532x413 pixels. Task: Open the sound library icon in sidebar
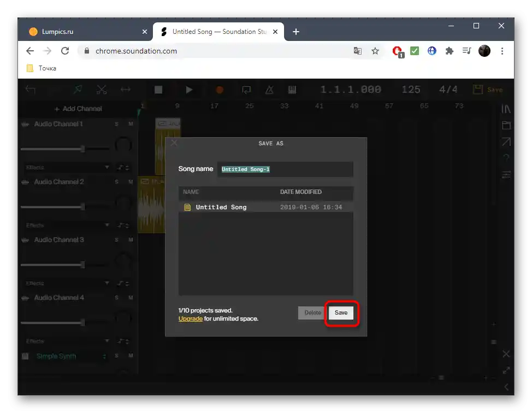point(506,109)
